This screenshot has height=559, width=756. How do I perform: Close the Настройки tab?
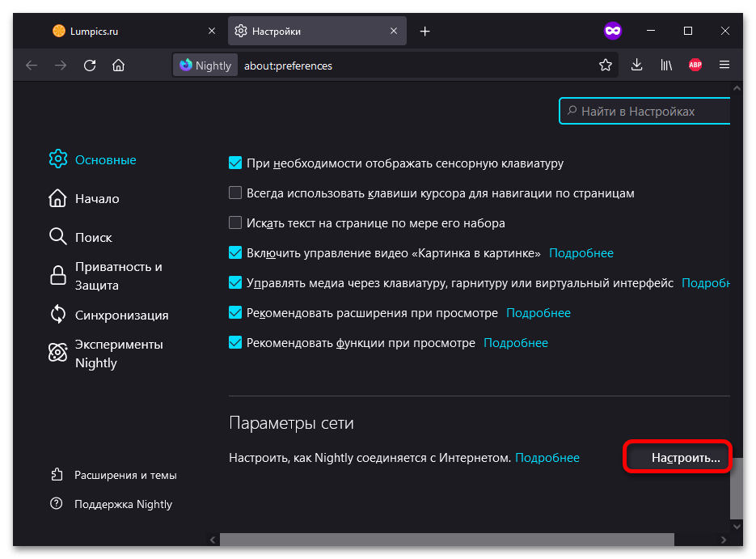point(394,31)
